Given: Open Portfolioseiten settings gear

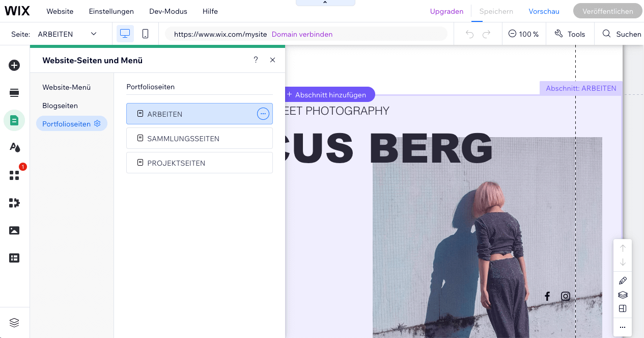Looking at the screenshot, I should 97,123.
